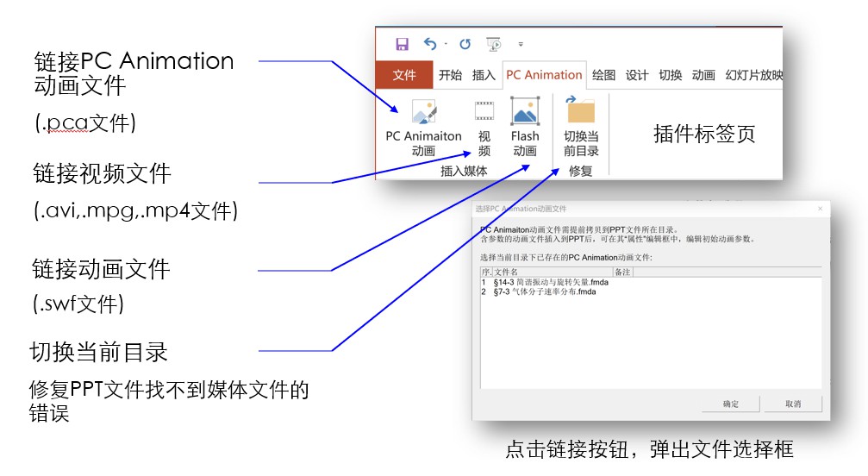
Task: Start slideshow from beginning icon
Action: [493, 44]
